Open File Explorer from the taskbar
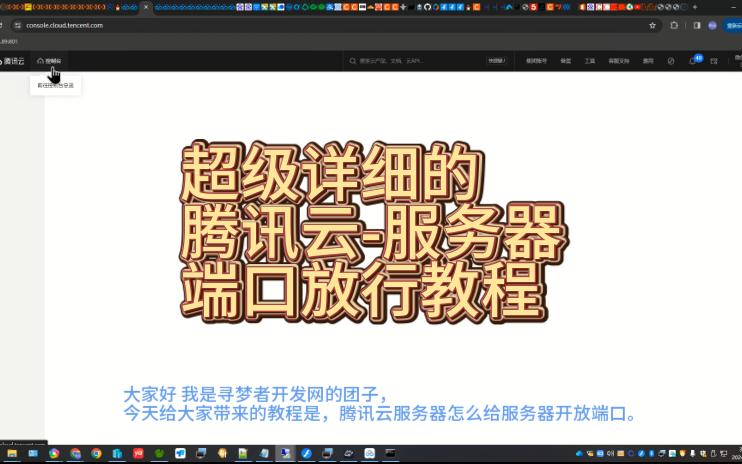The width and height of the screenshot is (742, 464). click(x=12, y=454)
